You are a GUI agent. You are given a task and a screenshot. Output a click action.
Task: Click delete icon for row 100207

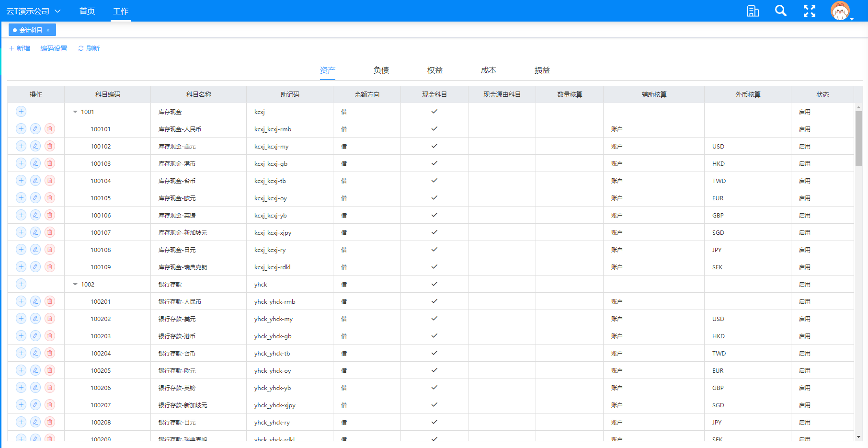pos(50,405)
